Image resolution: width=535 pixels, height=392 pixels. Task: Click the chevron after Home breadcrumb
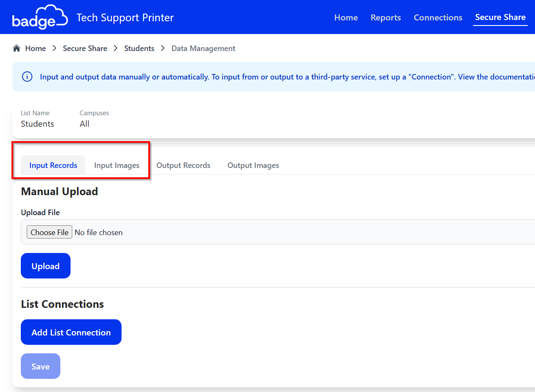click(x=54, y=48)
